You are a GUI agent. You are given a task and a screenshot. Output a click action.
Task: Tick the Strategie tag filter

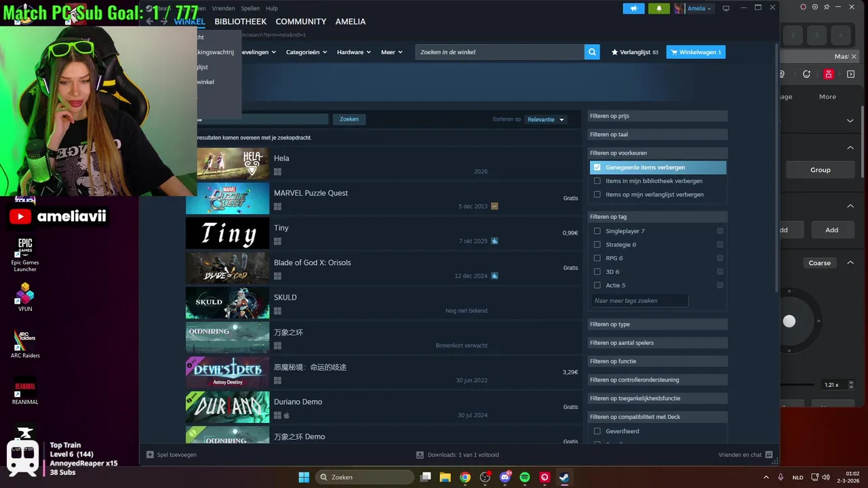click(x=597, y=245)
